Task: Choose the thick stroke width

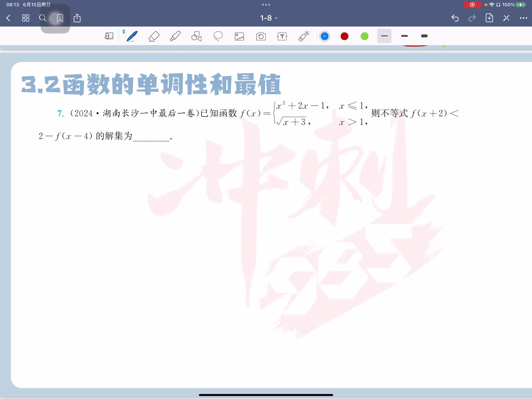Action: pyautogui.click(x=424, y=36)
